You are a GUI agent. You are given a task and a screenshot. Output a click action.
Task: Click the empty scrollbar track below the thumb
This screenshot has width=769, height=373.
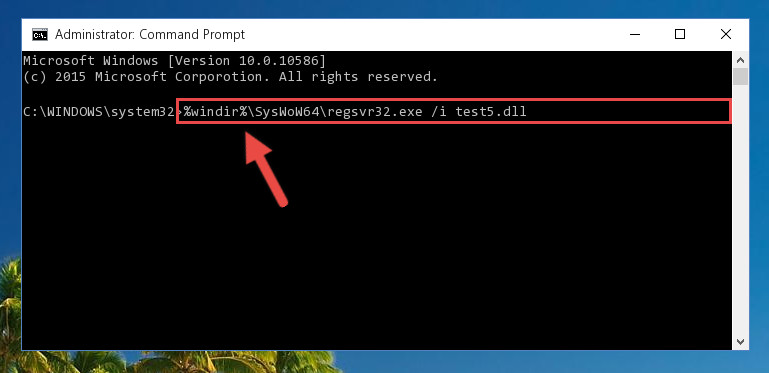(741, 209)
